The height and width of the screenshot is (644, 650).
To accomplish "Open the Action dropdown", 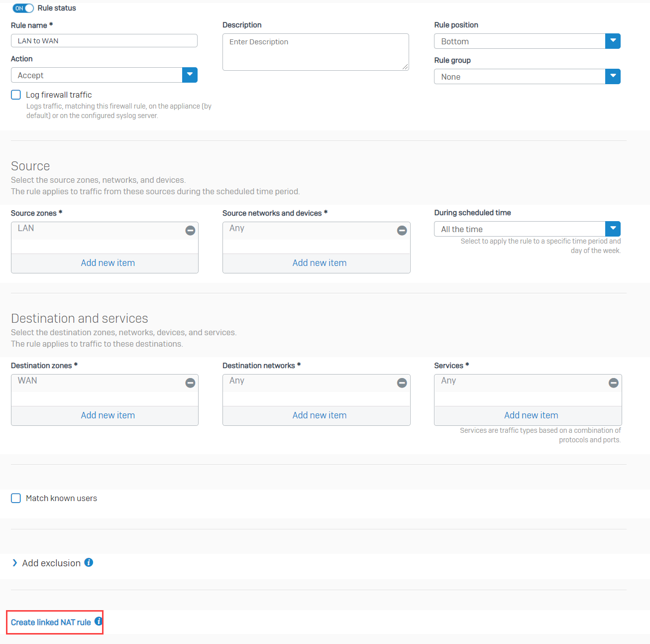I will pos(190,75).
